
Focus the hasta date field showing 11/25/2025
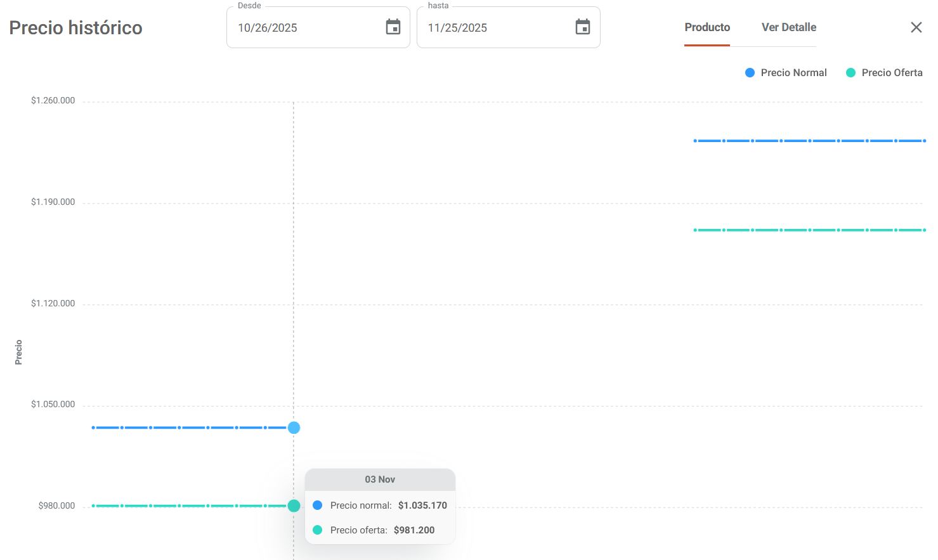[x=495, y=28]
